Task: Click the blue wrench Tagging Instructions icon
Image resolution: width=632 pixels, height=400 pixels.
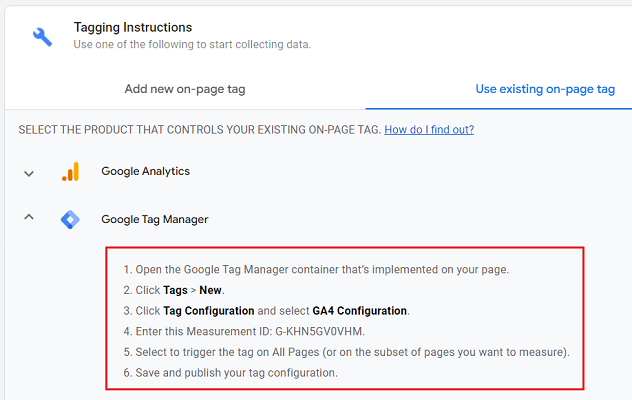Action: pyautogui.click(x=42, y=37)
